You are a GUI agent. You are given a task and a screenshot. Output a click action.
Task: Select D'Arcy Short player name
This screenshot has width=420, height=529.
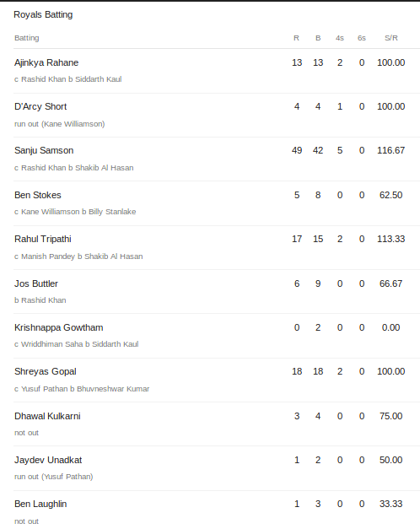tap(40, 106)
